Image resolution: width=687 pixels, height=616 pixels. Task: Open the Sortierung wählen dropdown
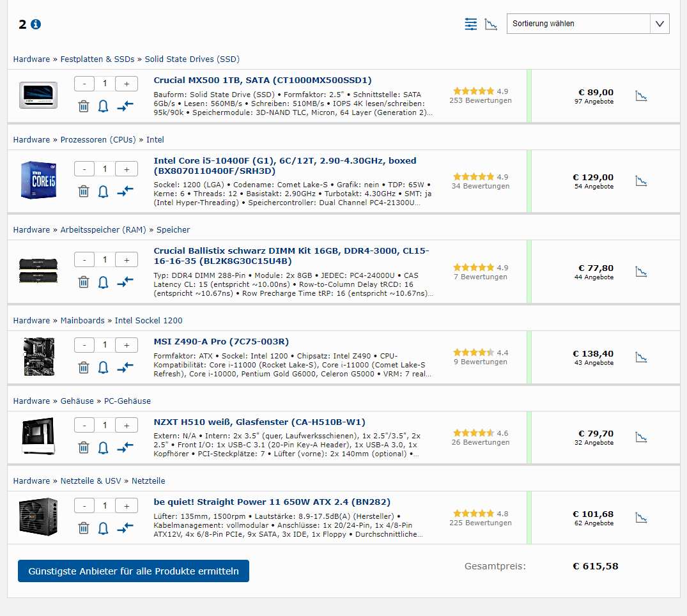point(587,24)
